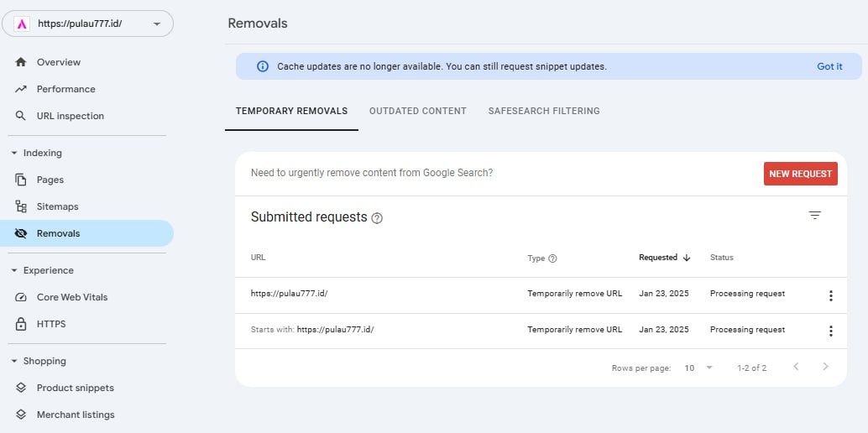Select the URL inspection magnifier icon
The width and height of the screenshot is (868, 433).
pos(21,116)
